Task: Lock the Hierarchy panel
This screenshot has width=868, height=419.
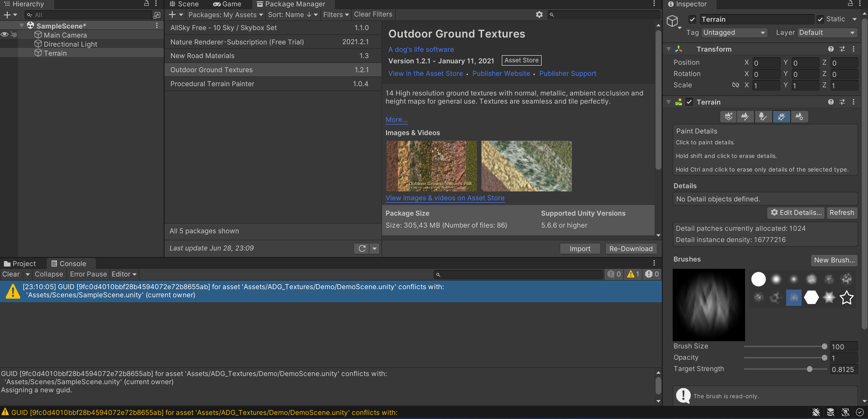Action: tap(146, 4)
